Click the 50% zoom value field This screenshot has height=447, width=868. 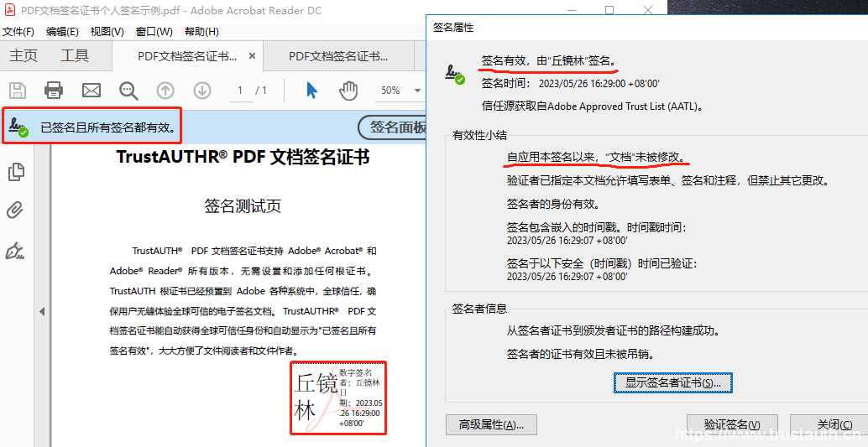391,91
